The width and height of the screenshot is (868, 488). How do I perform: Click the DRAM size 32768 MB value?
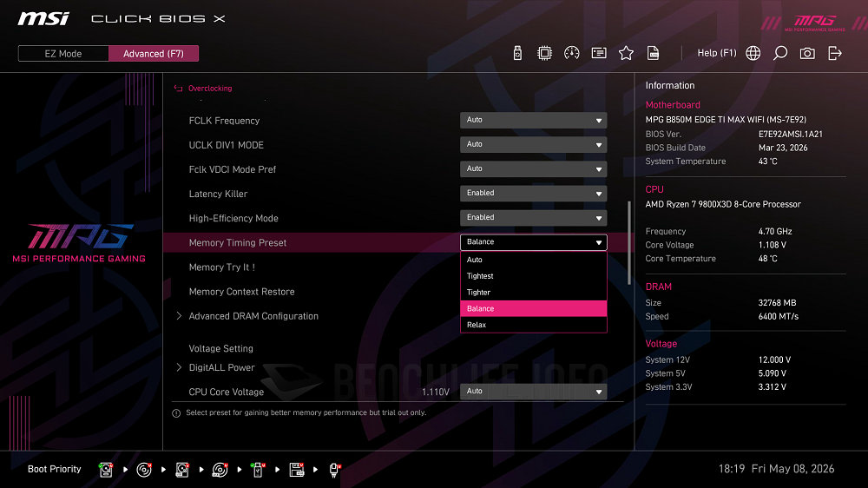[x=777, y=303]
